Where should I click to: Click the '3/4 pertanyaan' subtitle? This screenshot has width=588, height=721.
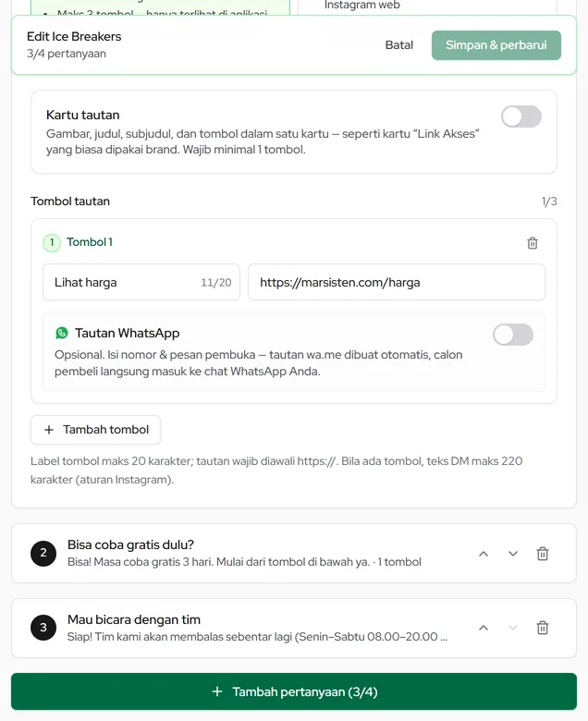pos(67,54)
